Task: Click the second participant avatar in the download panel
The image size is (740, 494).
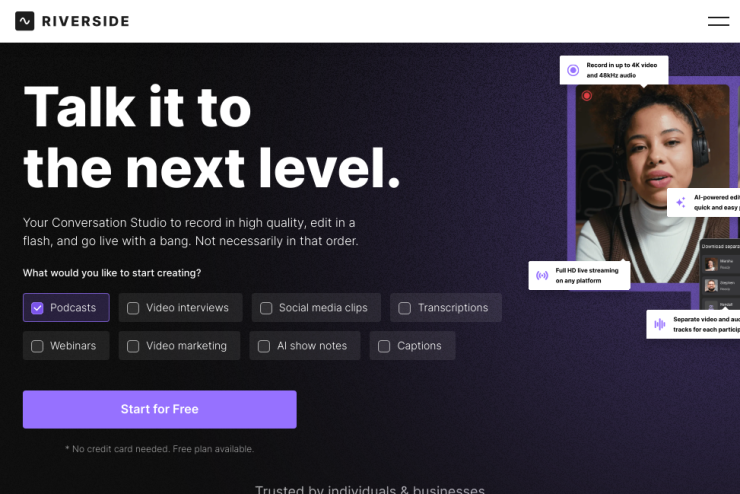Action: pyautogui.click(x=711, y=285)
